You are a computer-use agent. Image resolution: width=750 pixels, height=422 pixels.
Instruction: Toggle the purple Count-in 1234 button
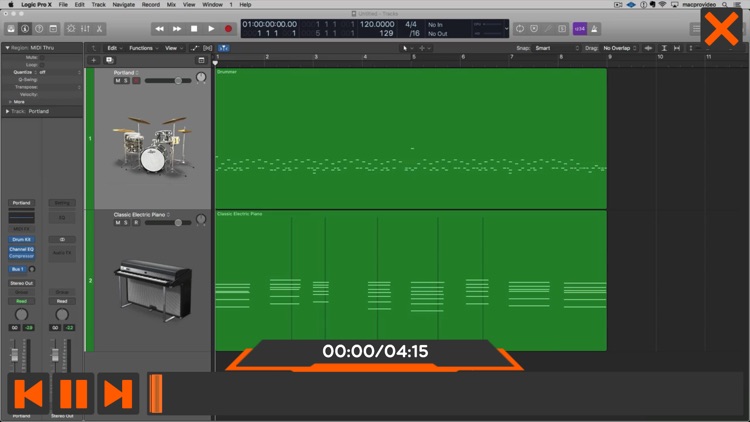[580, 29]
